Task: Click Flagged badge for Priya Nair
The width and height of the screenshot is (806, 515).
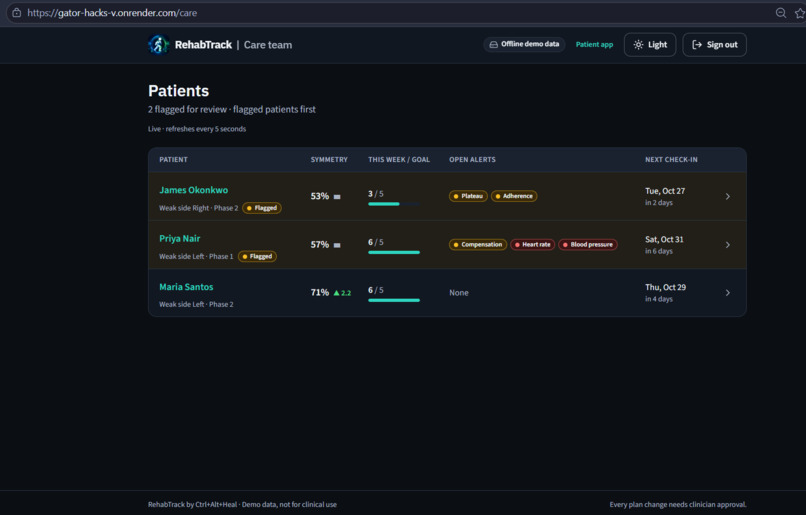Action: point(258,256)
